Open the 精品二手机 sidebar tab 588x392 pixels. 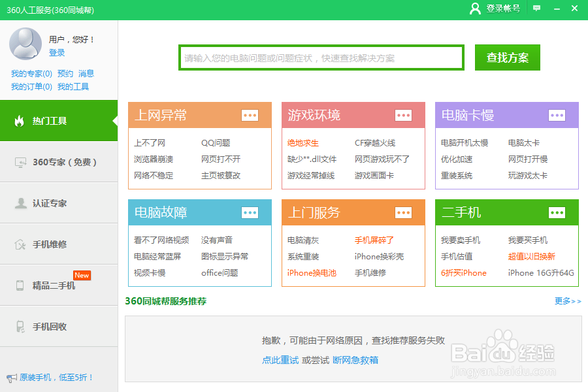[59, 286]
